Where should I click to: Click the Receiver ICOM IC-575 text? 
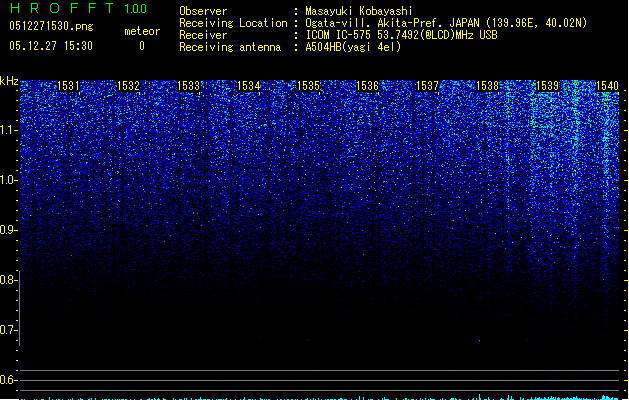click(401, 35)
